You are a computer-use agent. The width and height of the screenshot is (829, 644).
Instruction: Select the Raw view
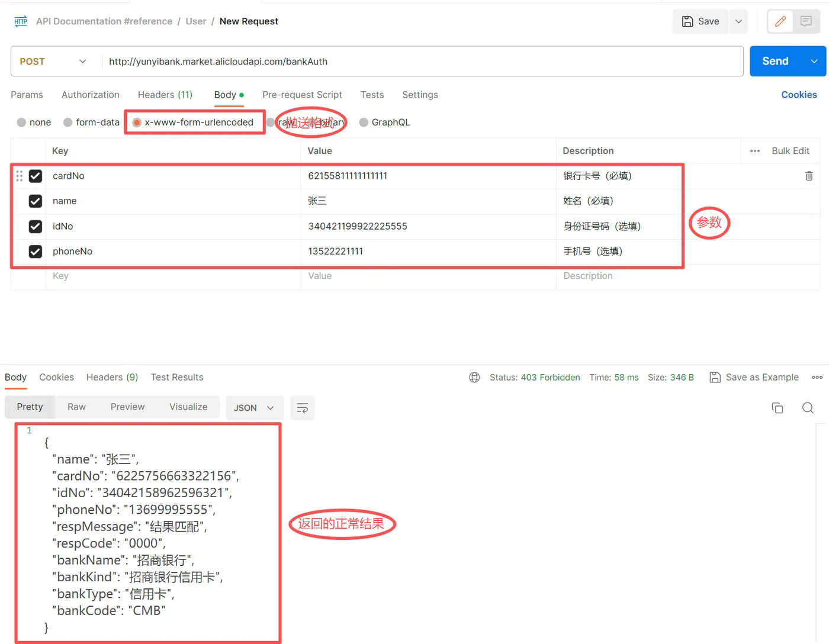76,407
